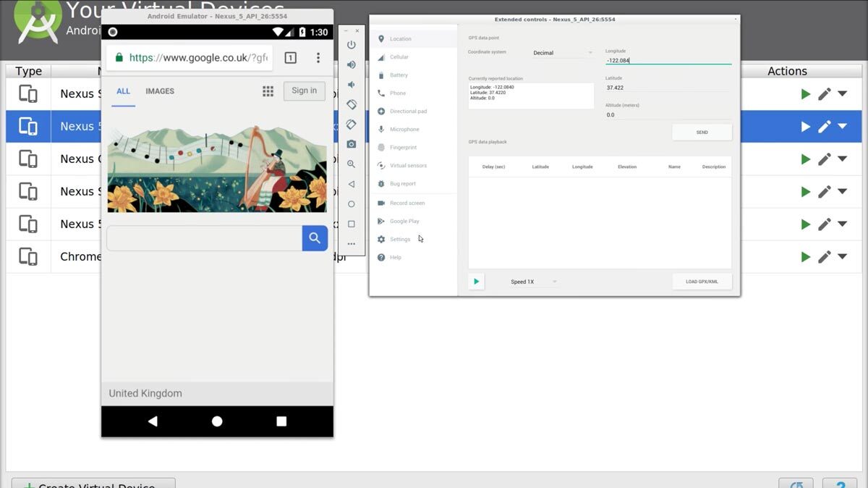Switch to the IMAGES tab in Google

160,91
